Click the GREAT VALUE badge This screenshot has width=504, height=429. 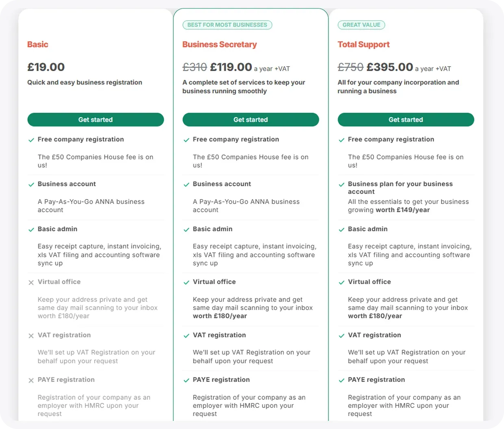[361, 25]
